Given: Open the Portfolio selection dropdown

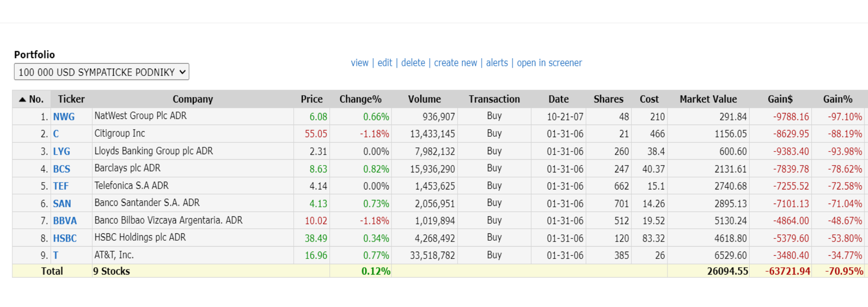Looking at the screenshot, I should coord(101,72).
